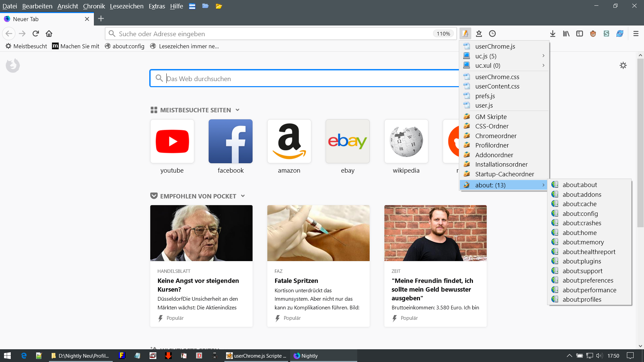
Task: Open new tab page settings gear
Action: click(x=623, y=65)
